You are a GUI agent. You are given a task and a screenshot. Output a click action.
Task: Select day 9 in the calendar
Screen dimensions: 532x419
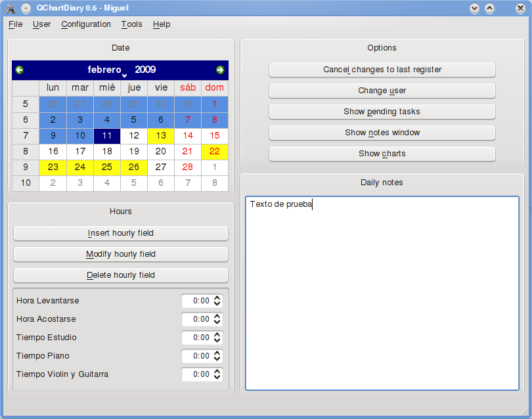point(53,136)
